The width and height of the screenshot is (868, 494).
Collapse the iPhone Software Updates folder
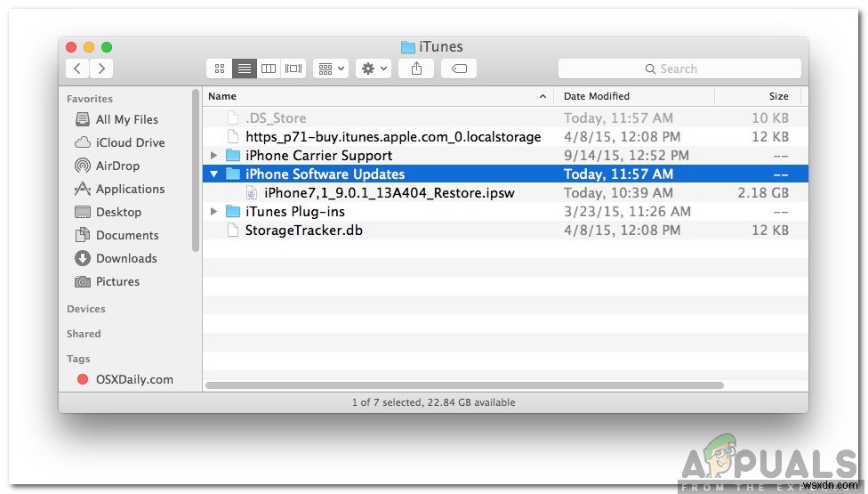point(213,174)
